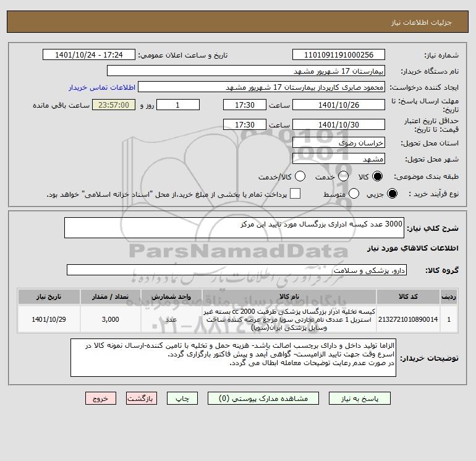Click the quantity cell 3,000
Image resolution: width=476 pixels, height=461 pixels.
111,319
